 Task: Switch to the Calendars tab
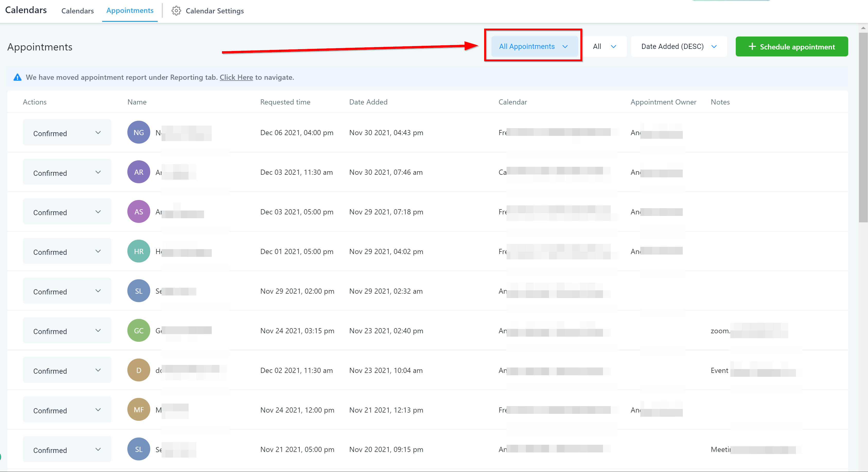tap(77, 11)
